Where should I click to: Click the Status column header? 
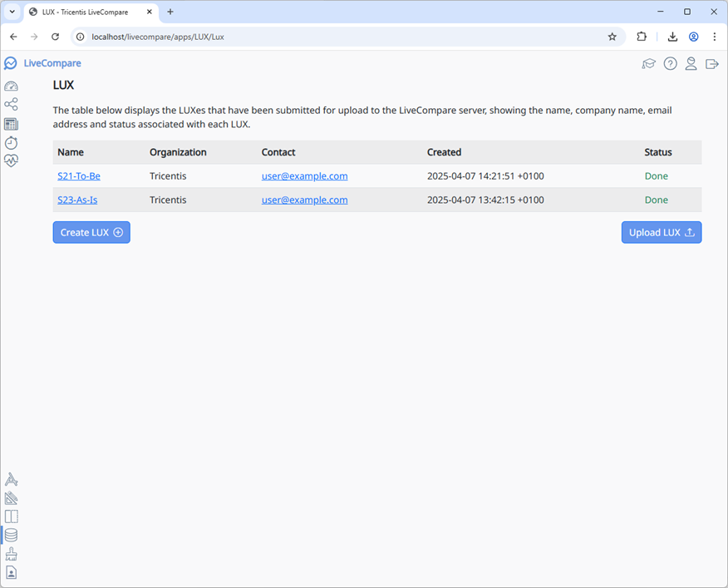[658, 152]
